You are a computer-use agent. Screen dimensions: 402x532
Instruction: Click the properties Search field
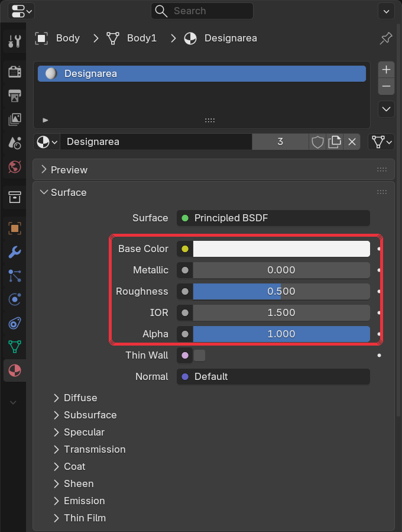tap(202, 11)
